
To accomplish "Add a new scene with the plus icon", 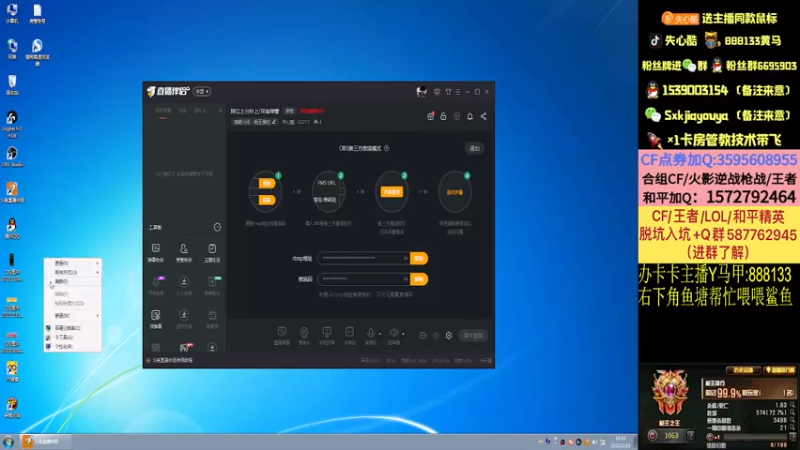I will [x=220, y=111].
